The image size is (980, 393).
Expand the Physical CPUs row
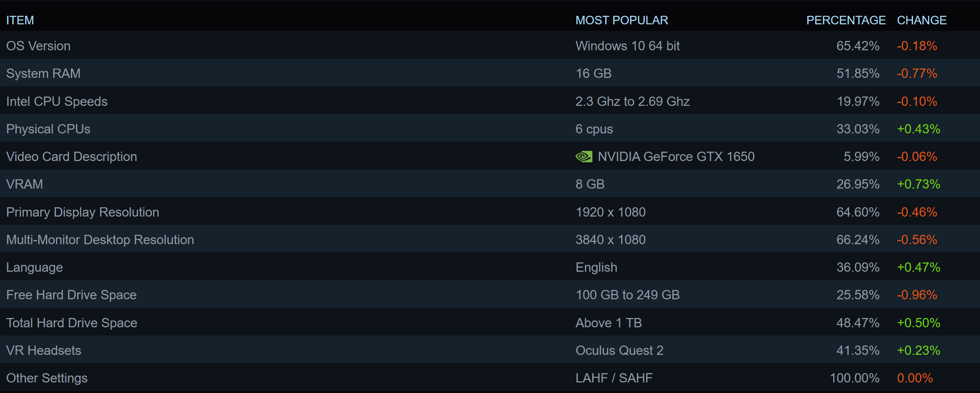tap(48, 129)
